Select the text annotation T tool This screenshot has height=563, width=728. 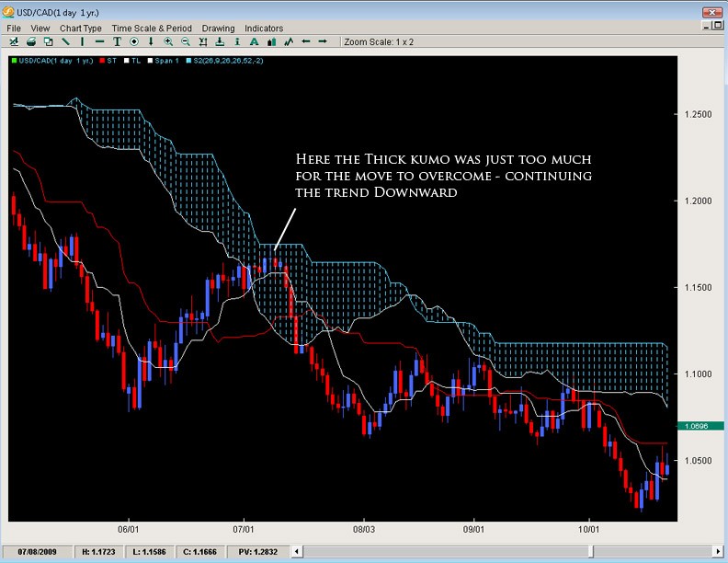click(117, 41)
